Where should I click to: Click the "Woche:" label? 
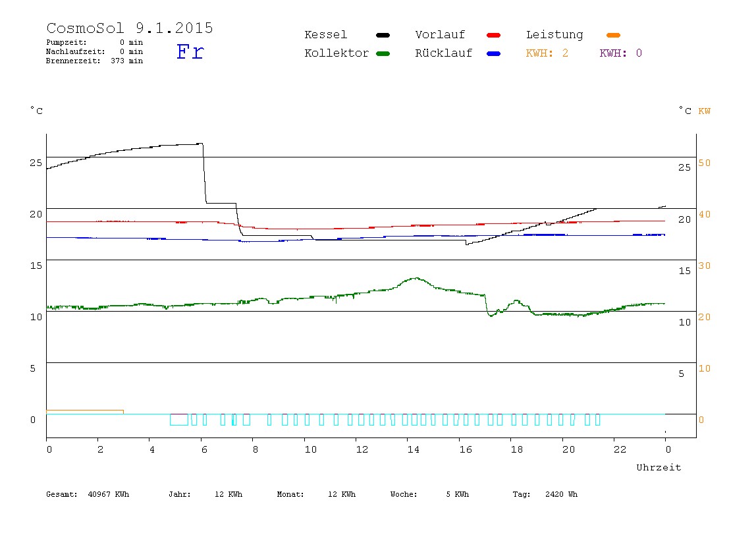pyautogui.click(x=404, y=494)
